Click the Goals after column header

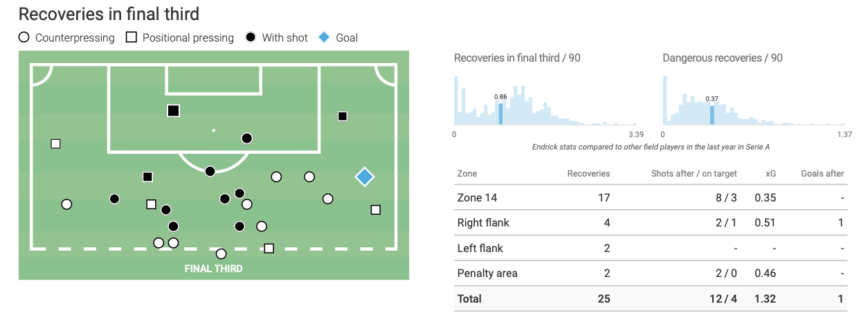point(822,173)
